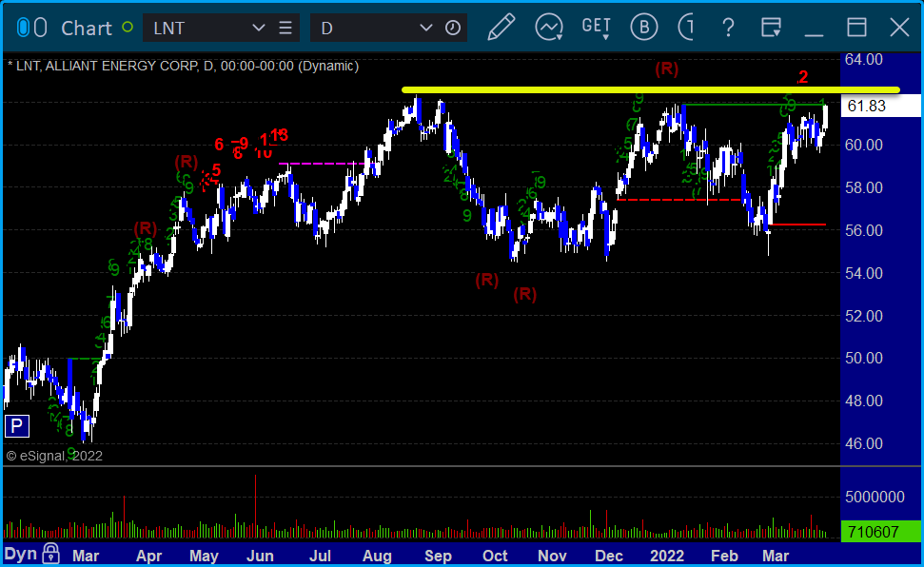The image size is (924, 567).
Task: Expand the D interval dropdown arrow
Action: pyautogui.click(x=425, y=28)
